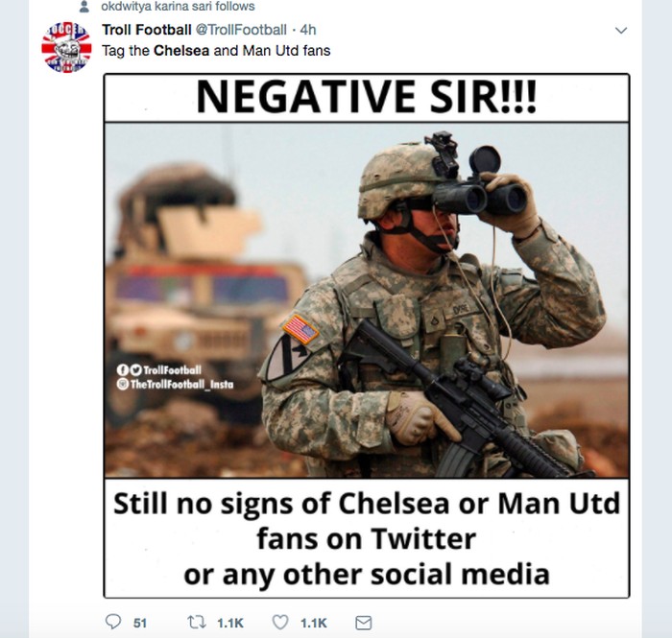The width and height of the screenshot is (672, 638).
Task: Send tweet via the envelope message icon
Action: pyautogui.click(x=364, y=623)
